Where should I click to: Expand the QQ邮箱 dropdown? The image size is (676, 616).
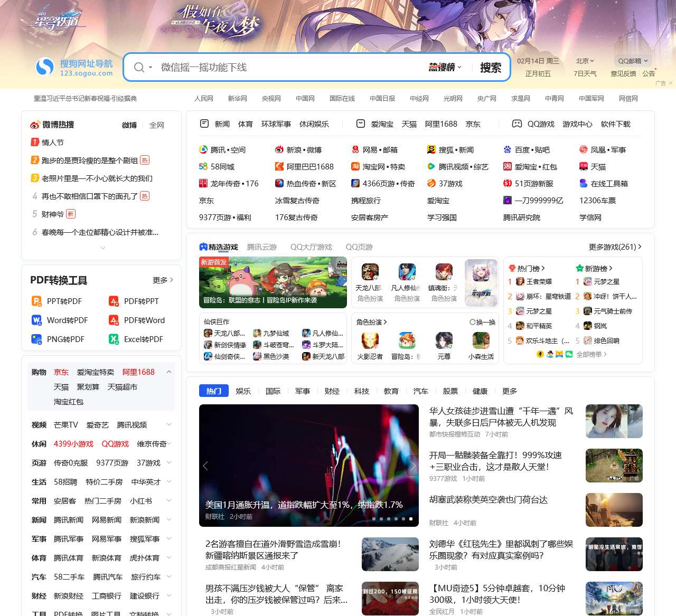click(632, 61)
